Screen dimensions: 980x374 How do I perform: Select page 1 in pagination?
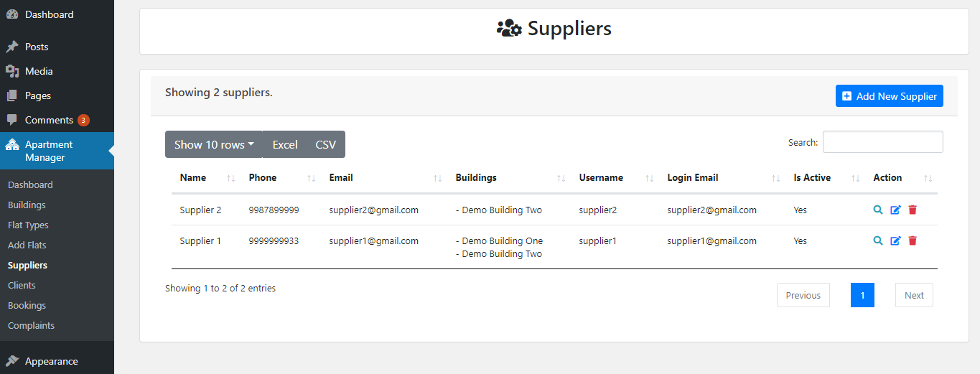(862, 295)
